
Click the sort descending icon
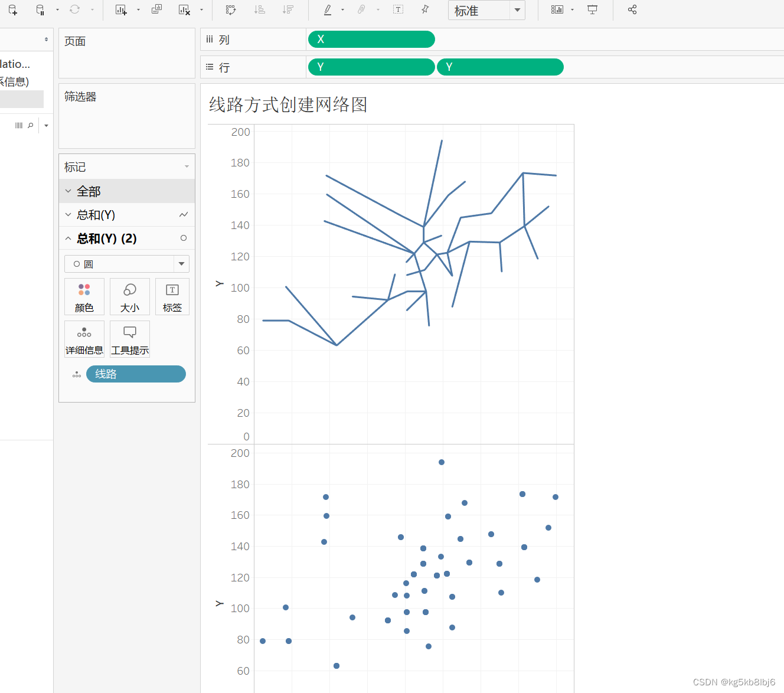click(288, 9)
